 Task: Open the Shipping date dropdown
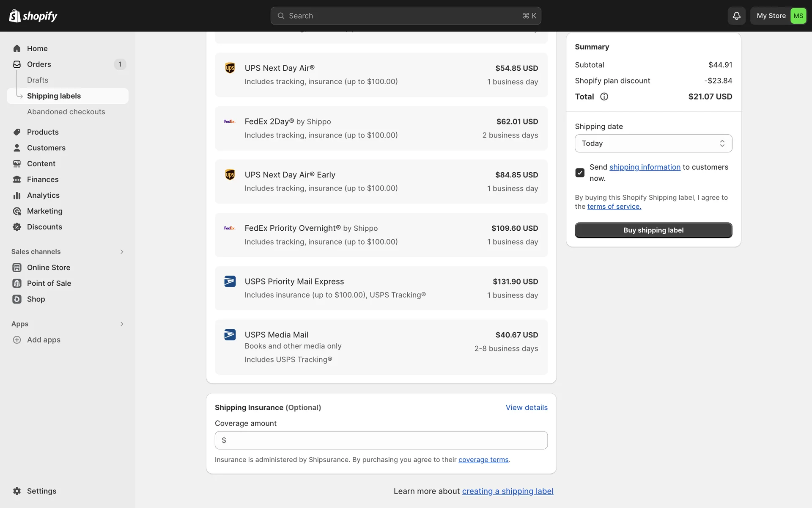point(653,144)
